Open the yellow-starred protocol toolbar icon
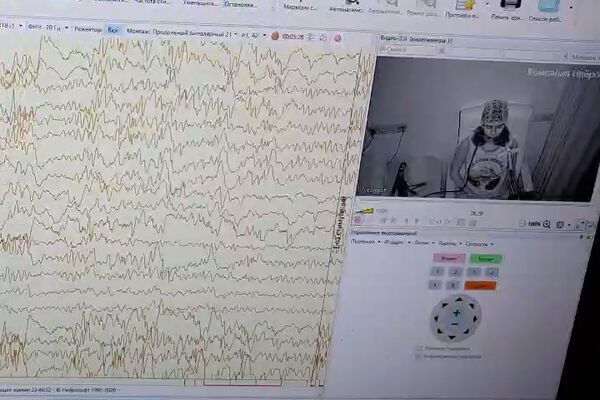Viewport: 600px width, 400px height. [x=465, y=5]
